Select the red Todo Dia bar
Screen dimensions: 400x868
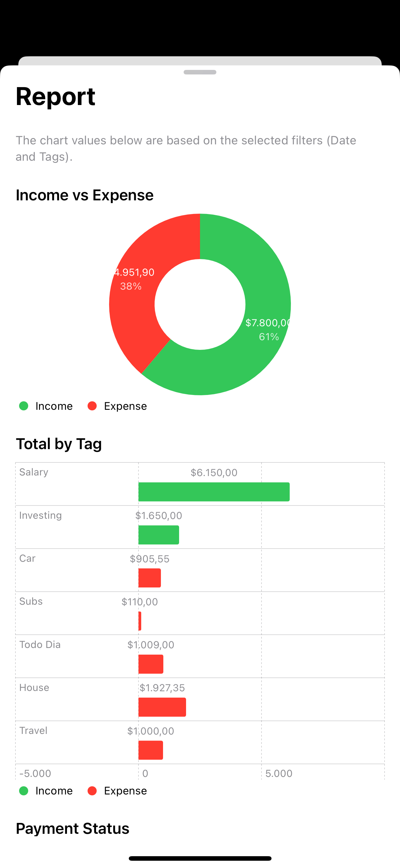pos(151,664)
